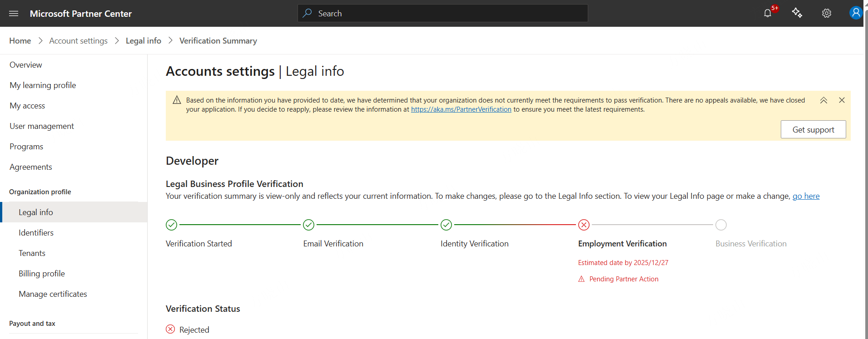The image size is (868, 339).
Task: Dismiss the verification warning banner
Action: pyautogui.click(x=842, y=100)
